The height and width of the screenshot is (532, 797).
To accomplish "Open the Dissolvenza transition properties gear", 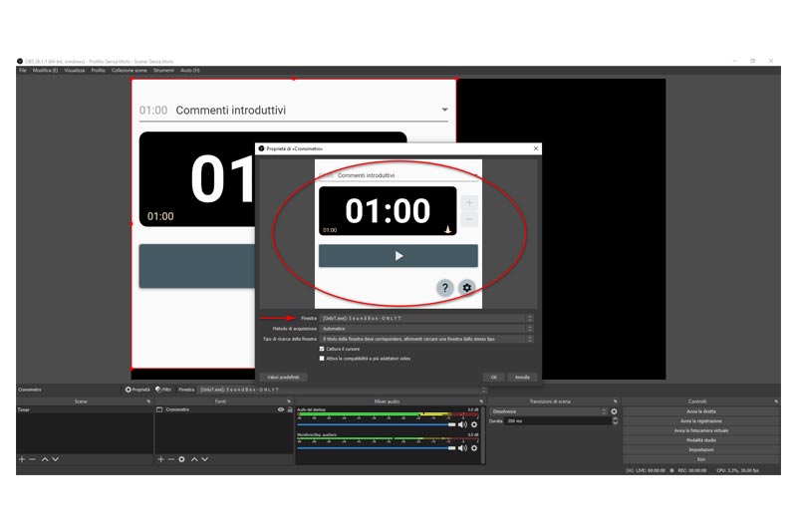I will coord(614,411).
